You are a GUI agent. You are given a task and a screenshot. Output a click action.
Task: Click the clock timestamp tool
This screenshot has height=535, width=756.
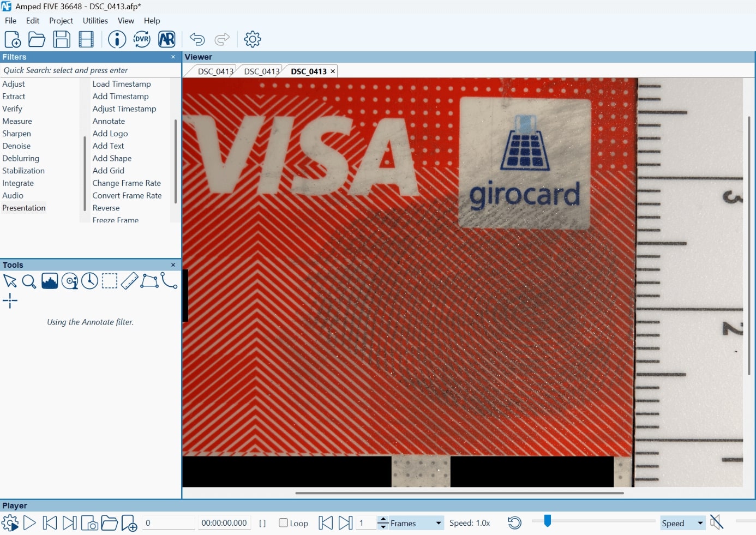[89, 281]
